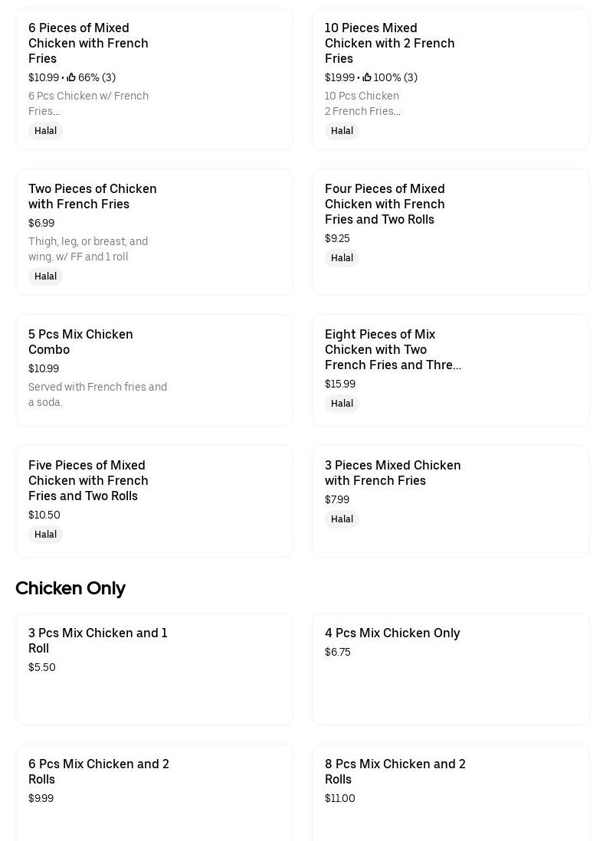Open 3 Pcs Mix Chicken and 1 Roll
This screenshot has height=841, width=616.
(x=97, y=640)
